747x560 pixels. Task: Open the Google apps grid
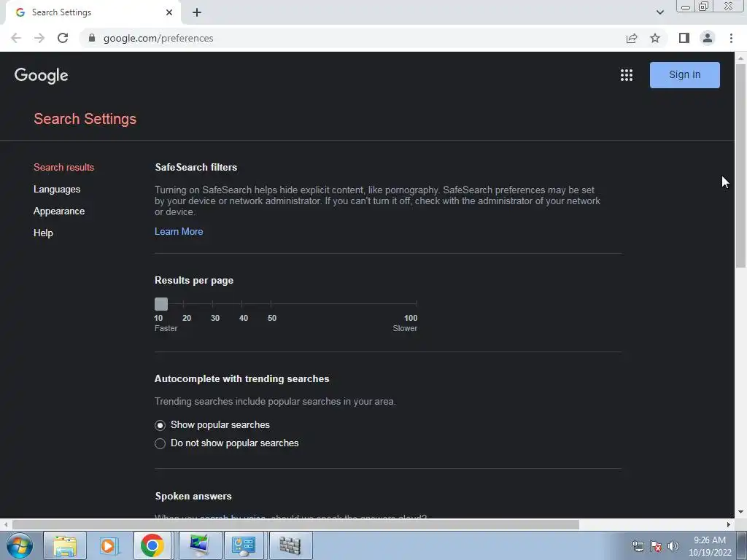pos(627,75)
